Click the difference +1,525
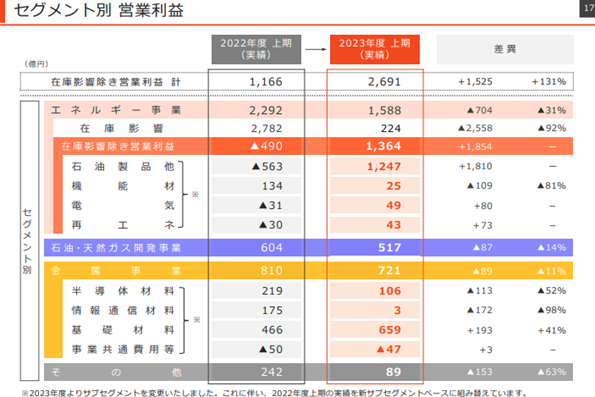This screenshot has width=595, height=397. pos(475,82)
